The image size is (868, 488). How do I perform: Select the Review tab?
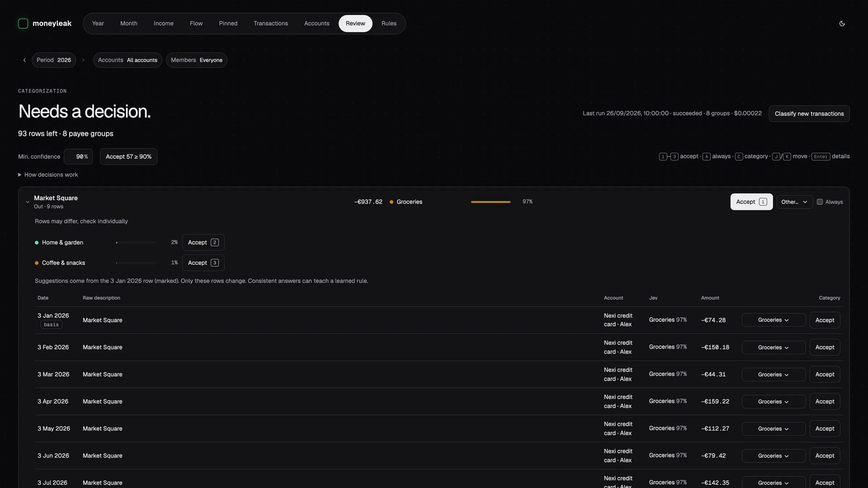pyautogui.click(x=356, y=23)
